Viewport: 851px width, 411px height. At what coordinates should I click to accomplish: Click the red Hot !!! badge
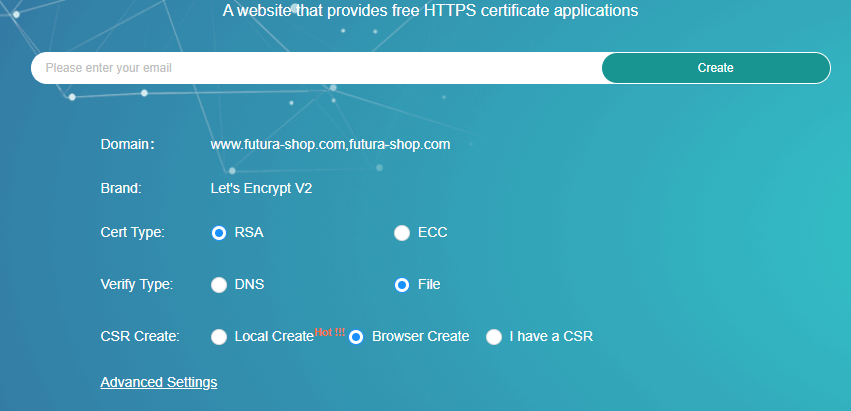[330, 332]
